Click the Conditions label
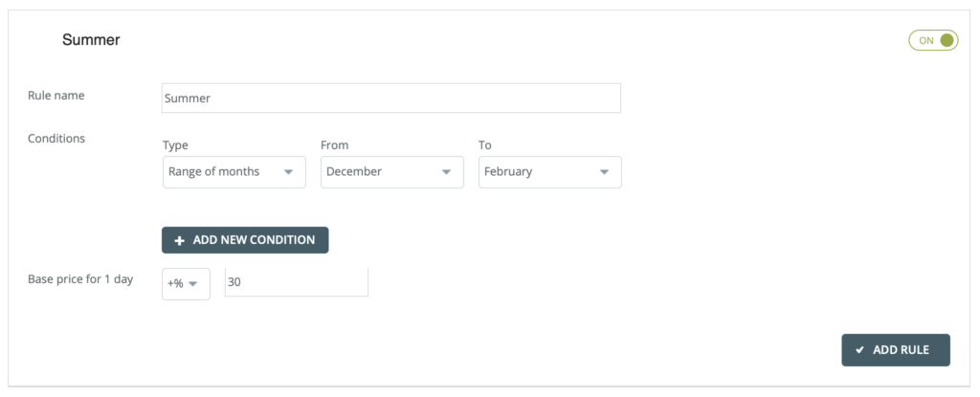980x397 pixels. pos(56,139)
